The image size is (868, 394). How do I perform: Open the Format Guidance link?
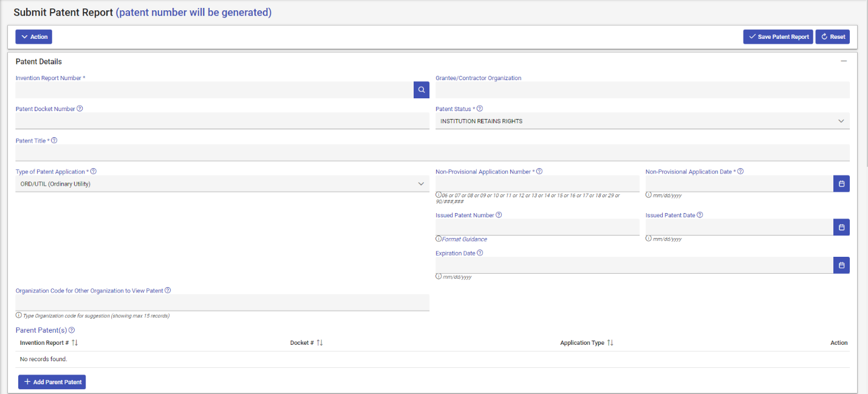coord(465,239)
